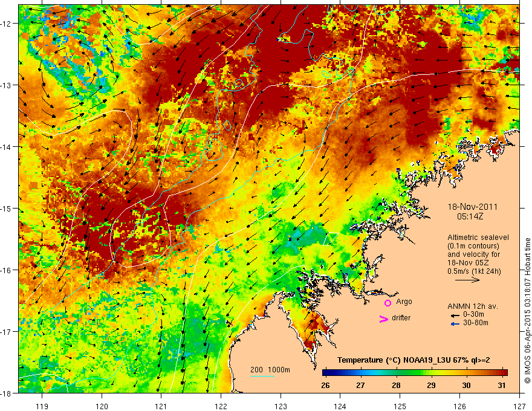Click the 0.5m/s velocity scale arrow
This screenshot has height=411, width=532.
pyautogui.click(x=467, y=280)
